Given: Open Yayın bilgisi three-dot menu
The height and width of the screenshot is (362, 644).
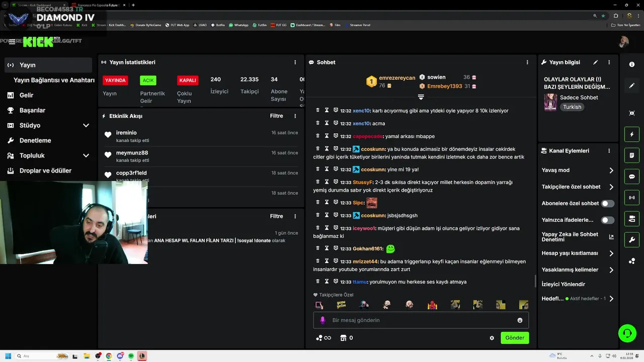Looking at the screenshot, I should (x=609, y=62).
